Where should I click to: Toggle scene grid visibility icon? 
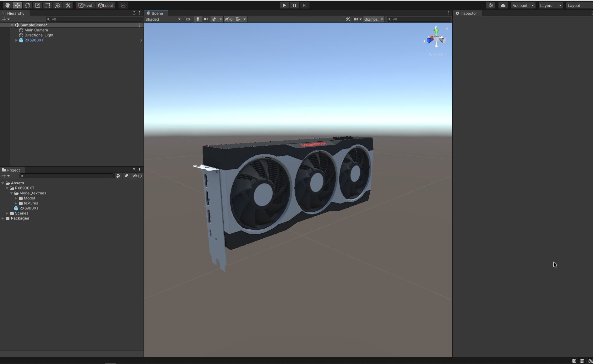coord(238,19)
